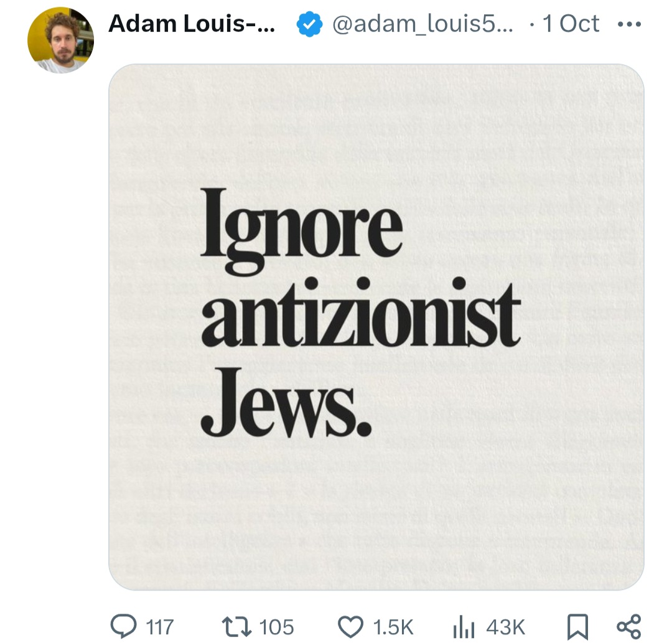The height and width of the screenshot is (643, 672).
Task: Open the post via the 1 Oct timestamp
Action: point(571,24)
